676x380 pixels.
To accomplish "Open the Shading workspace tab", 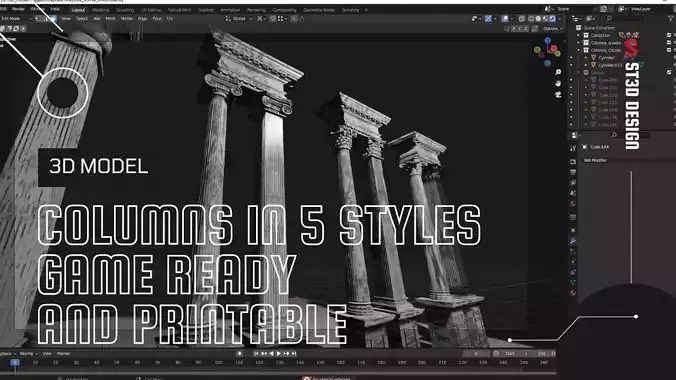I will point(206,10).
